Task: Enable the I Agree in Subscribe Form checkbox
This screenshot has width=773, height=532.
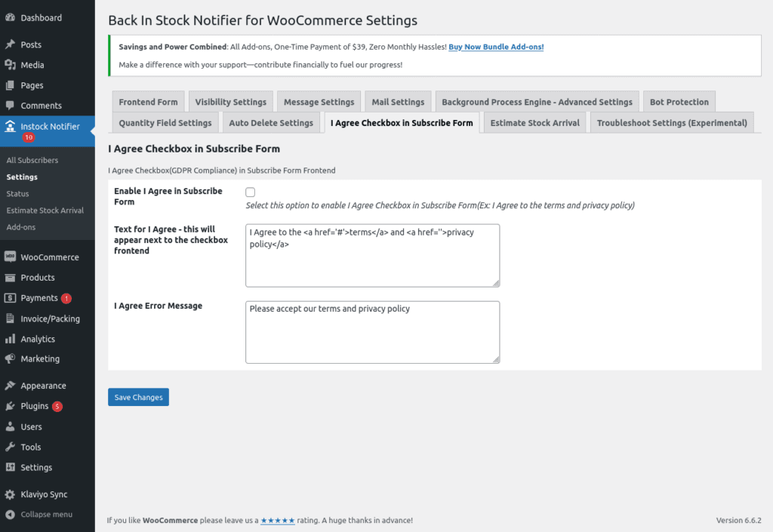Action: point(251,192)
